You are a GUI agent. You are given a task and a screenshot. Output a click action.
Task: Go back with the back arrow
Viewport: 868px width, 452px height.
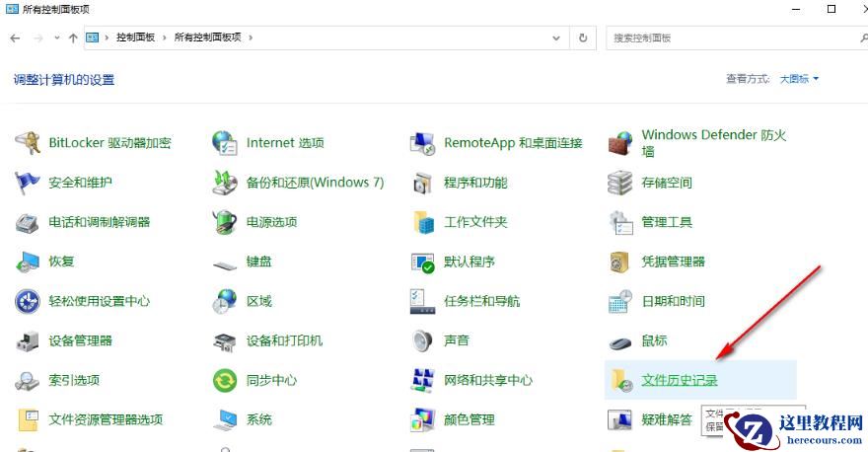click(16, 38)
